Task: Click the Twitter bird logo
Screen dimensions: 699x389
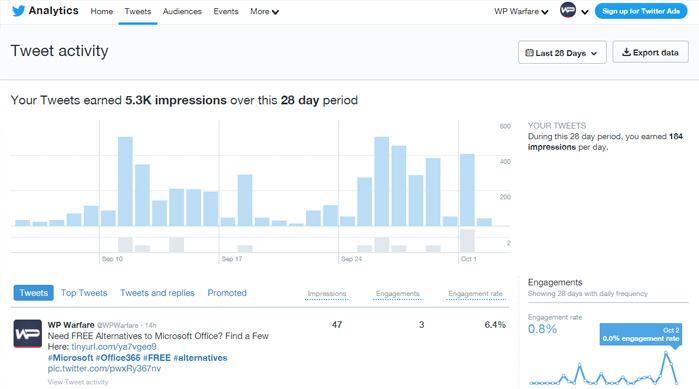Action: pos(18,11)
